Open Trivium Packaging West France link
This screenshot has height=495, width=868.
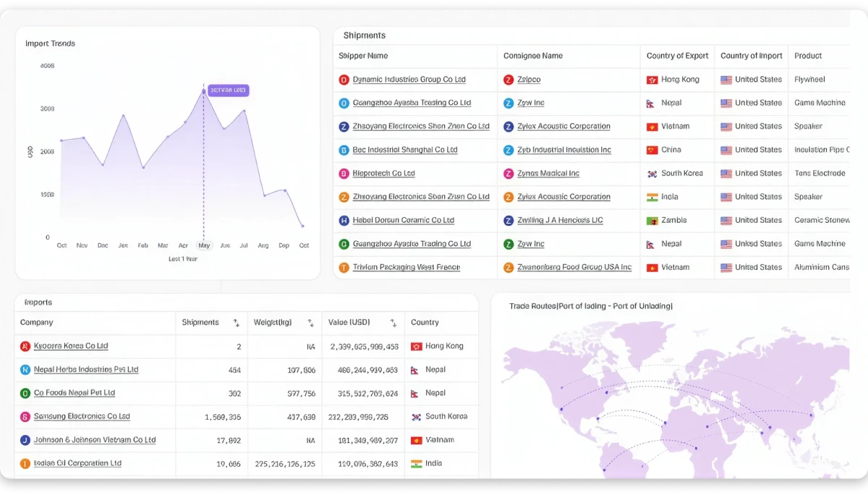407,268
